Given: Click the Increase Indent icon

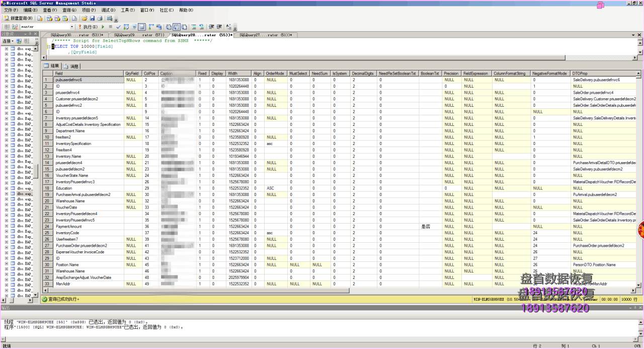Looking at the screenshot, I should (x=219, y=27).
